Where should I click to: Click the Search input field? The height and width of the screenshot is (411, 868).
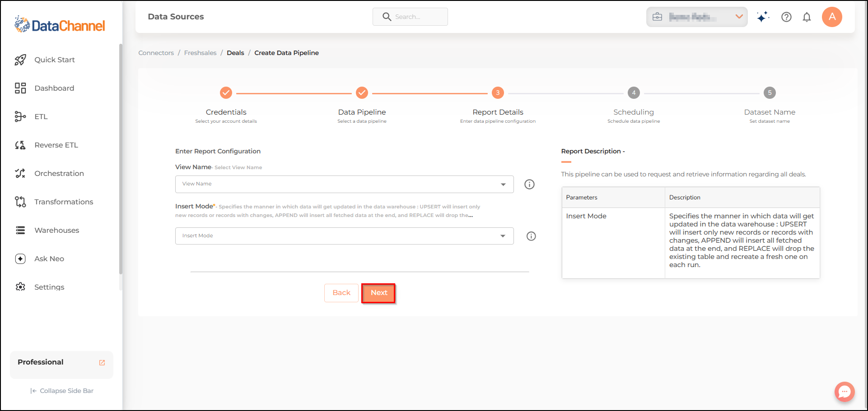tap(410, 17)
